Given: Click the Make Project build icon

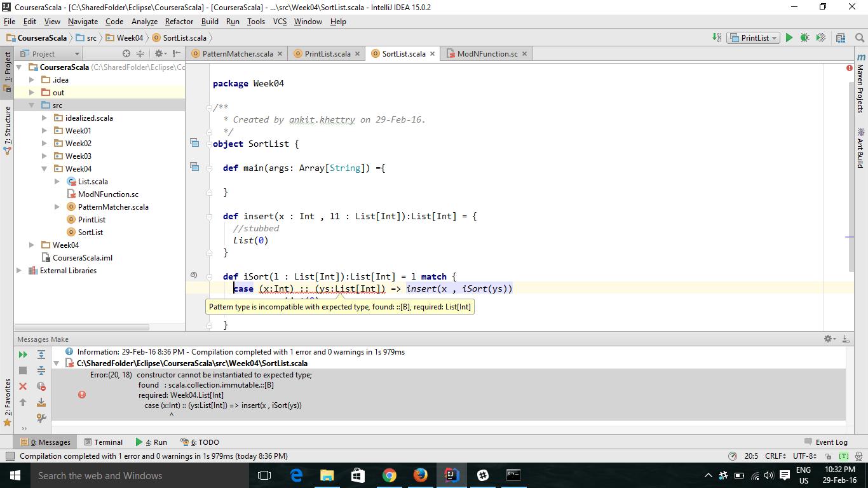Looking at the screenshot, I should 717,37.
